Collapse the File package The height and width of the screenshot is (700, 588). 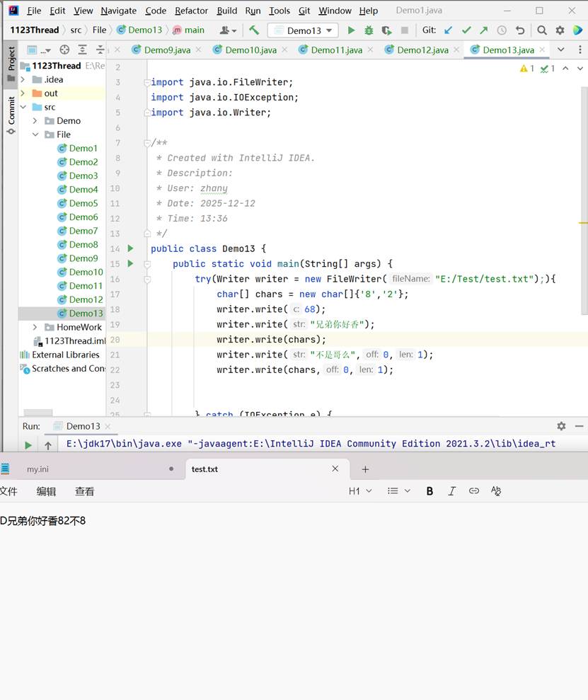pyautogui.click(x=35, y=134)
